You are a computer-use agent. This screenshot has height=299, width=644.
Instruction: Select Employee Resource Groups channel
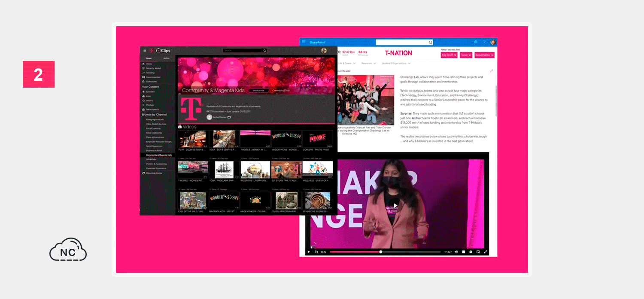coord(158,141)
